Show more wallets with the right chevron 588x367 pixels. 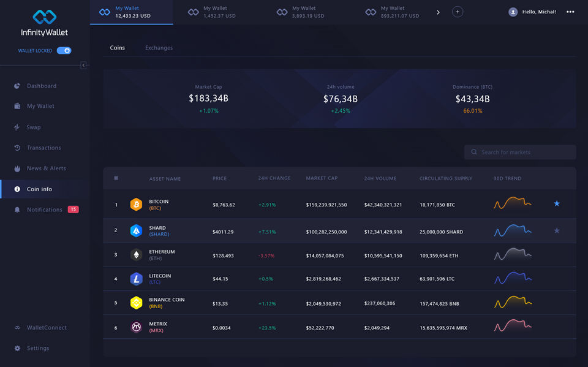(x=438, y=12)
